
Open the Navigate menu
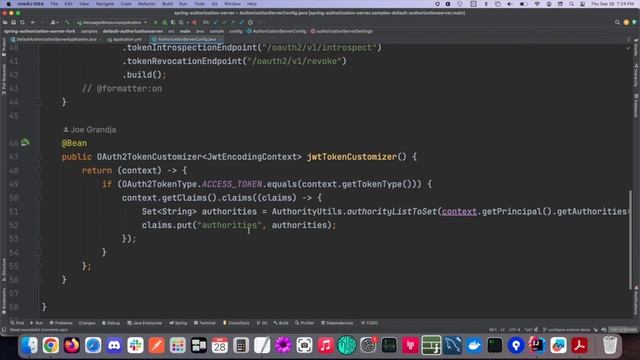[x=104, y=4]
